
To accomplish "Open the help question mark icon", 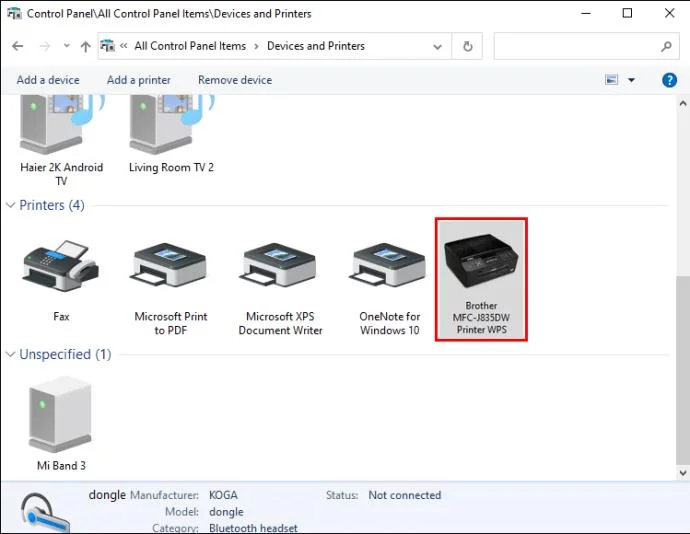I will pyautogui.click(x=669, y=80).
